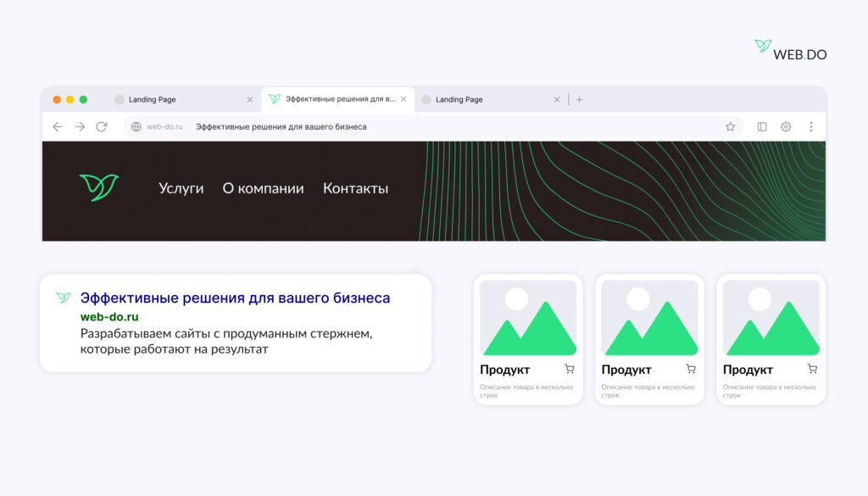This screenshot has height=496, width=868.
Task: Open a new tab with plus icon
Action: (x=580, y=100)
